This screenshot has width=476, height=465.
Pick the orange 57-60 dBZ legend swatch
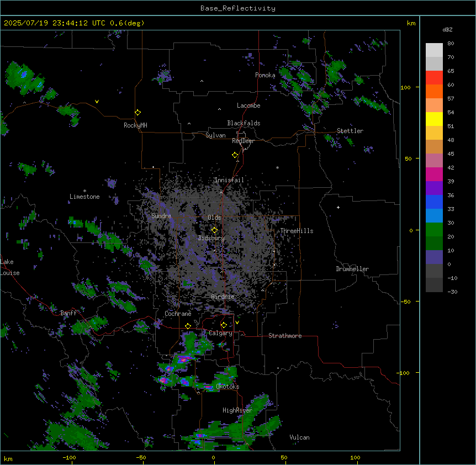click(x=434, y=91)
